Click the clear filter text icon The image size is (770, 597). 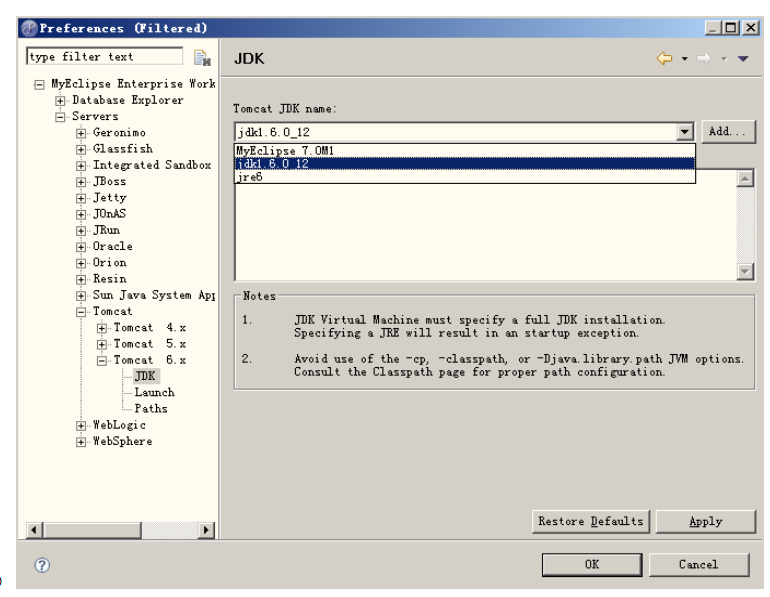202,58
